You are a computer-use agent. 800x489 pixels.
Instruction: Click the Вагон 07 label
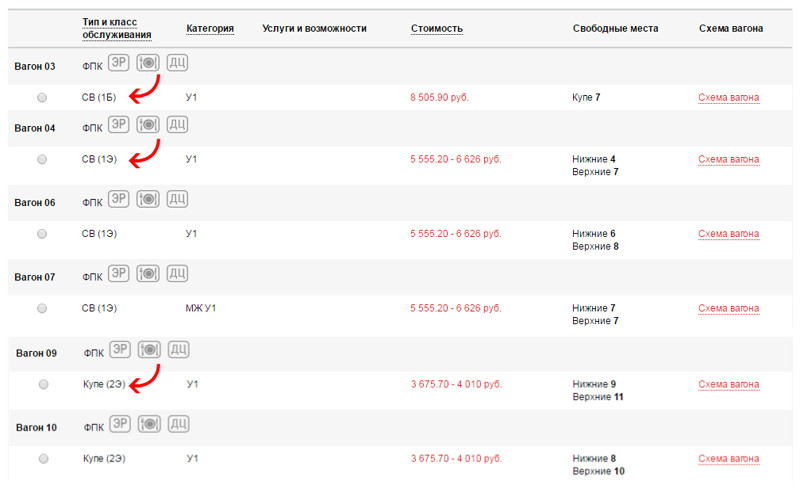coord(35,277)
